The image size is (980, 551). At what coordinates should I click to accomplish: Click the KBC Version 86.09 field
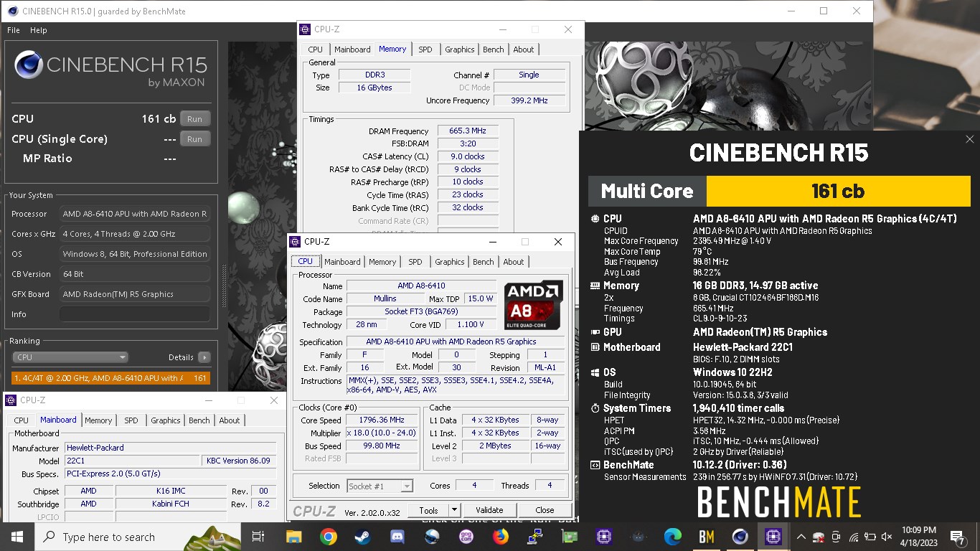point(239,461)
